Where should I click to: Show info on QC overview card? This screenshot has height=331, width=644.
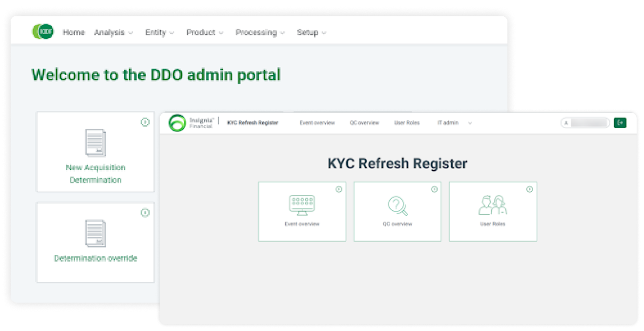(x=434, y=189)
